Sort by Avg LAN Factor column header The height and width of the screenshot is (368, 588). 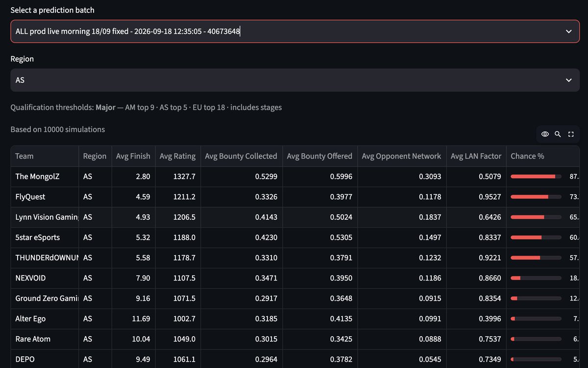coord(476,156)
